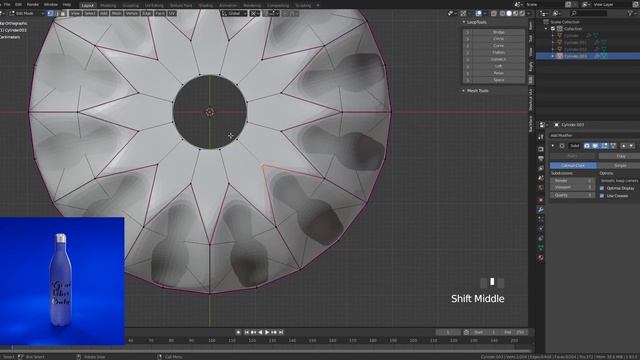
Task: Jump to timeline start frame
Action: tap(247, 332)
